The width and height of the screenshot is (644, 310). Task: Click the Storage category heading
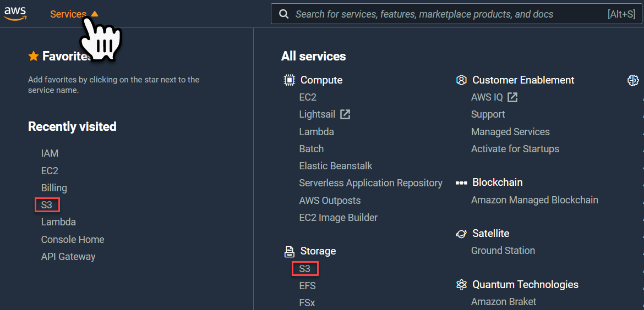point(318,251)
